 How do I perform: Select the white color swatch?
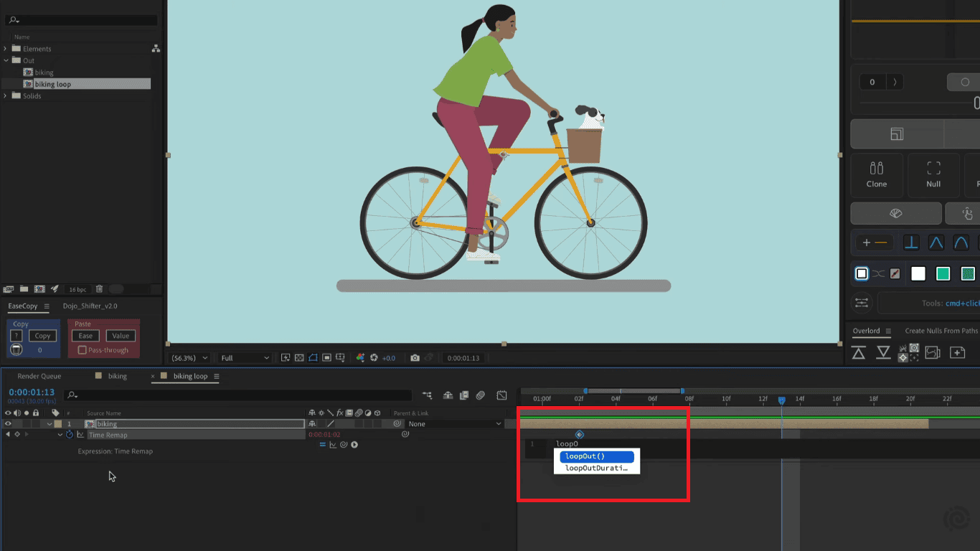pos(918,273)
